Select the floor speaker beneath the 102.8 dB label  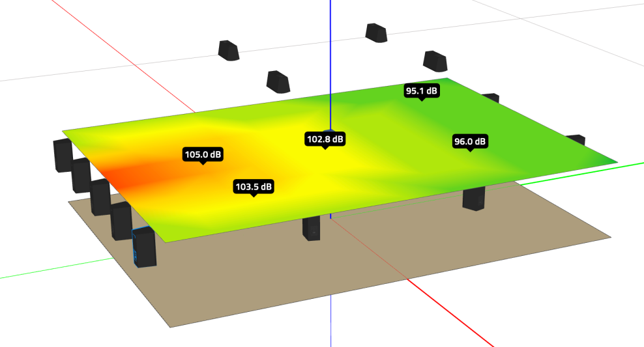coord(312,229)
